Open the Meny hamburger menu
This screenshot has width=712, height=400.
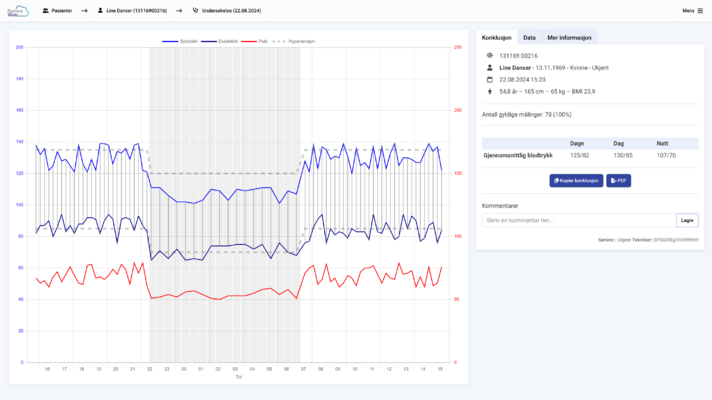pos(688,10)
